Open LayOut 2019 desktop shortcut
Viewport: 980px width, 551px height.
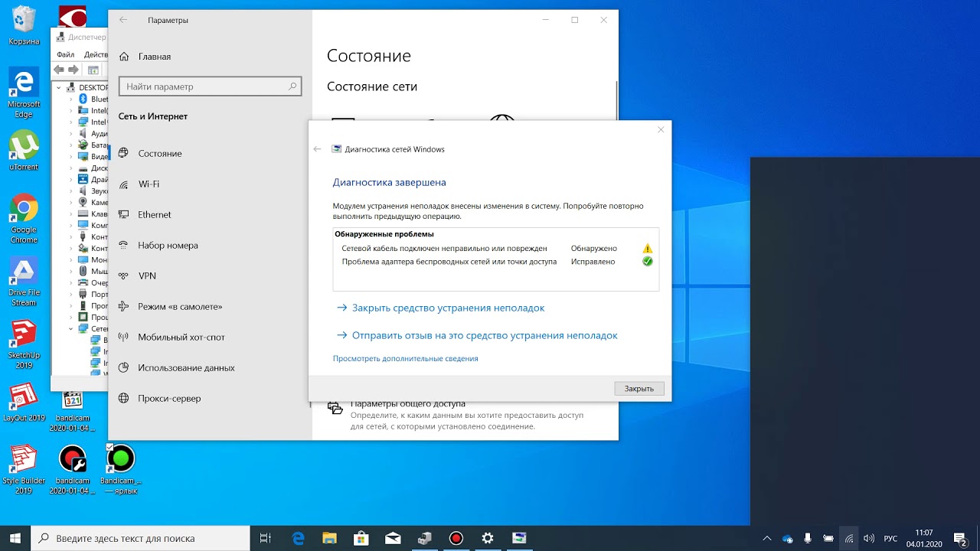[x=24, y=403]
